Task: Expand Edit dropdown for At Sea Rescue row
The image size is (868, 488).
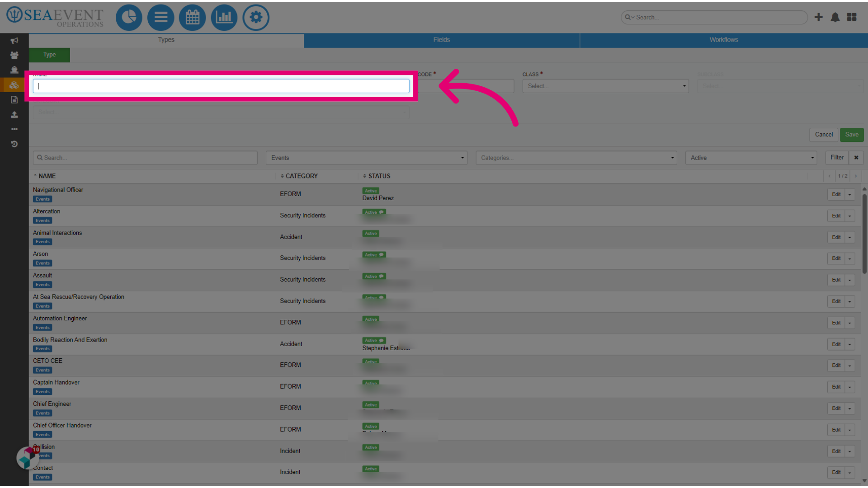Action: click(850, 301)
